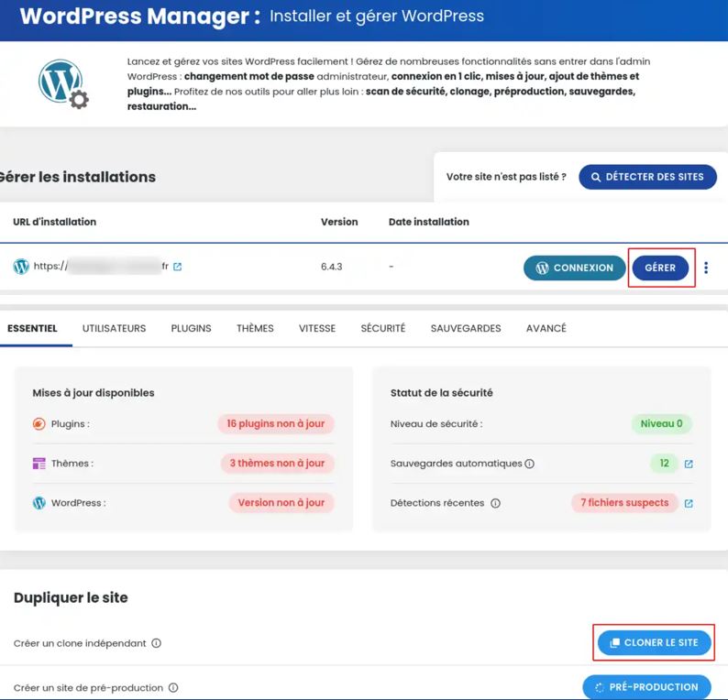
Task: Click 'Votre site n'est pas listé ?' text
Action: [x=506, y=177]
